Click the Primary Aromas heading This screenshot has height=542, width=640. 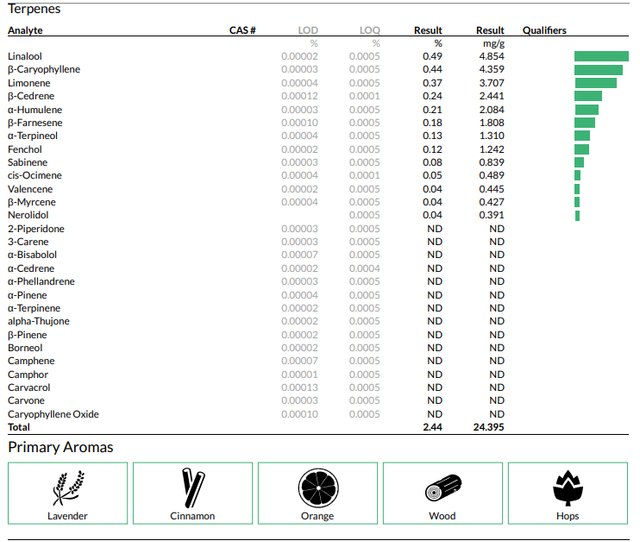(x=60, y=447)
